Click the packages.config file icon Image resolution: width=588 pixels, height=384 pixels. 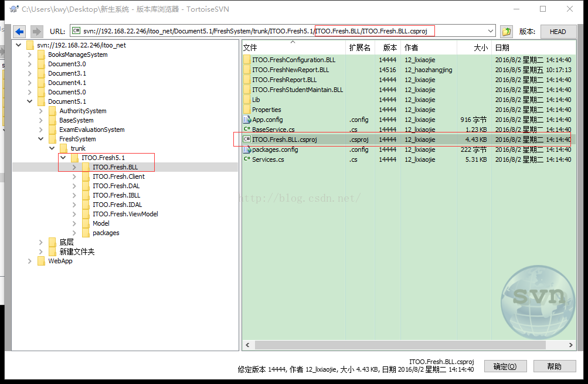(x=247, y=149)
